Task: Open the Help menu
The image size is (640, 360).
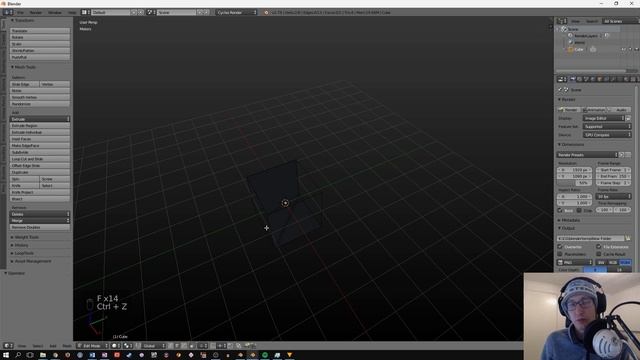Action: tap(72, 12)
